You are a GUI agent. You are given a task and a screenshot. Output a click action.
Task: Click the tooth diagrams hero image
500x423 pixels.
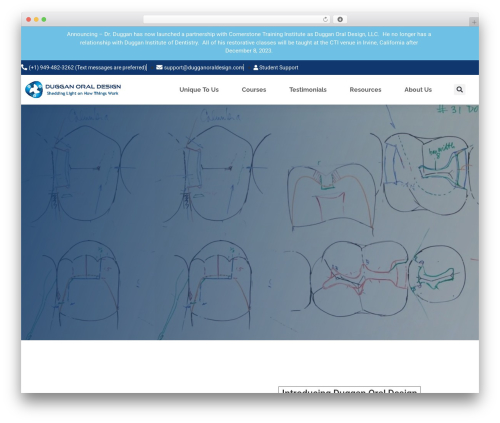(x=250, y=222)
